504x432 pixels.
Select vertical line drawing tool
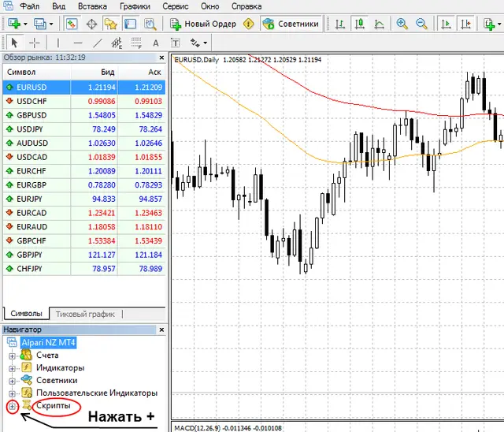[x=57, y=43]
